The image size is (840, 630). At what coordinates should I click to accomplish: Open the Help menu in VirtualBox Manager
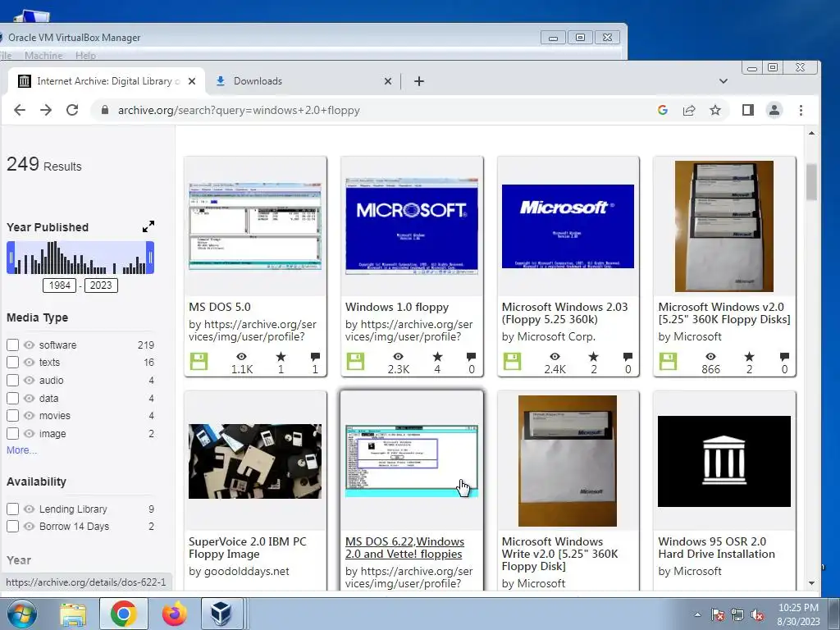[x=85, y=55]
